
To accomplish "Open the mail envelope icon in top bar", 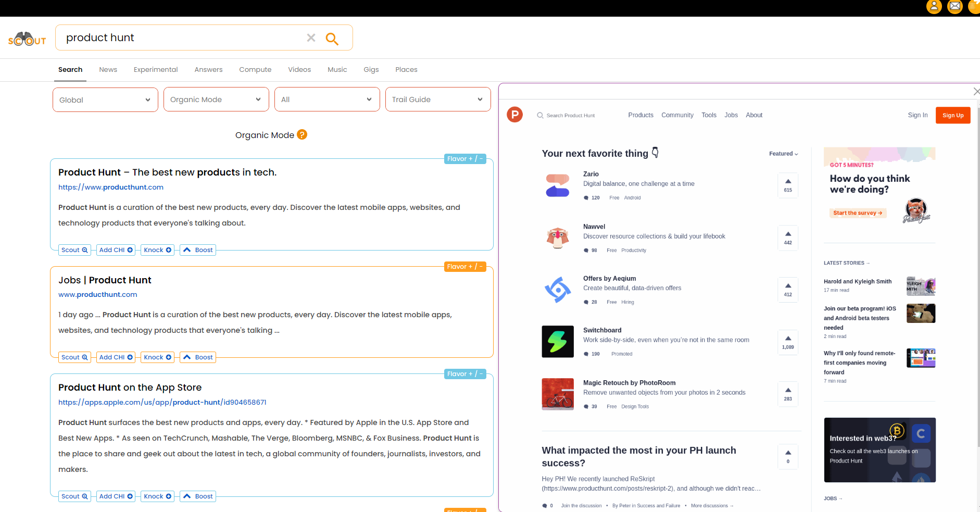I will (x=955, y=7).
